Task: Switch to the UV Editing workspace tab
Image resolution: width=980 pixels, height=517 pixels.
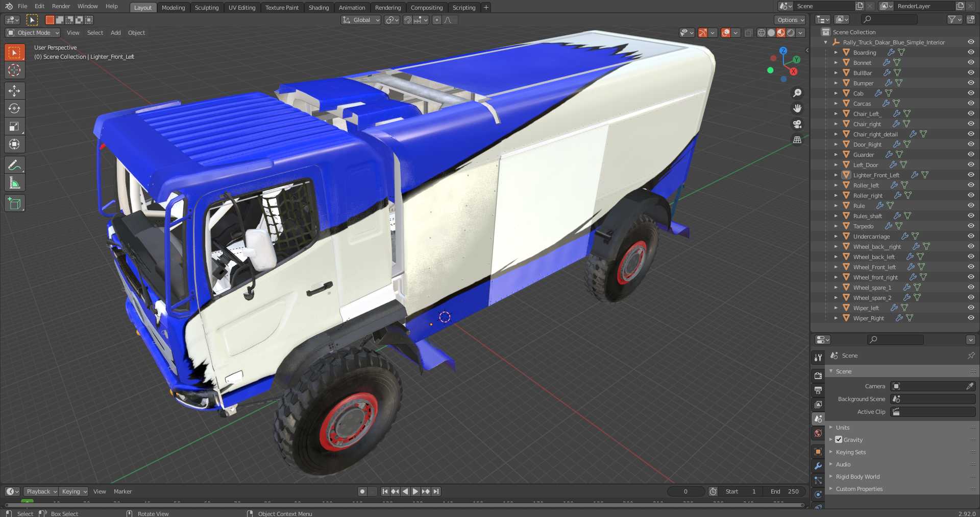Action: [x=242, y=8]
